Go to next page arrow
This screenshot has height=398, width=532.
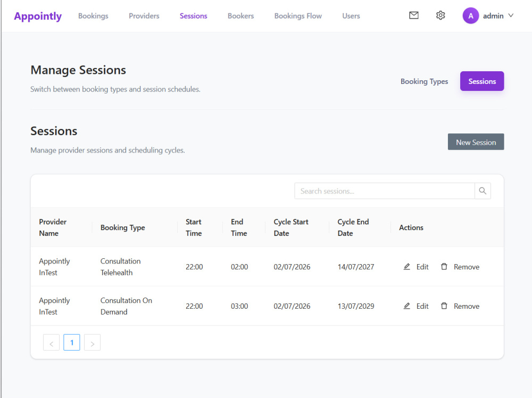point(92,342)
